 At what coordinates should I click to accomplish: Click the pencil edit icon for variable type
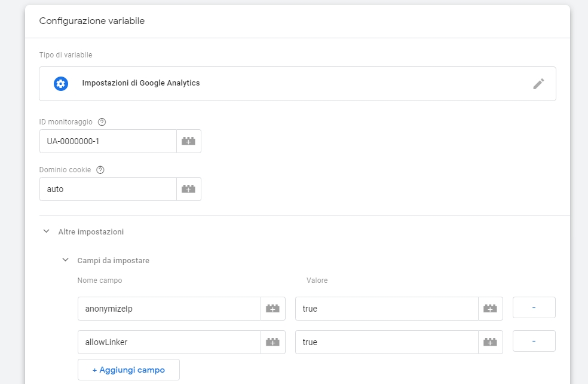pos(538,84)
